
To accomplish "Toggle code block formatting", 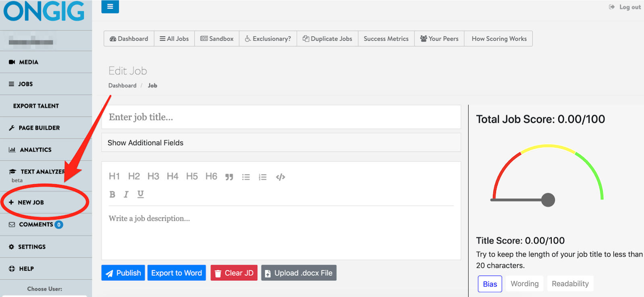I will (280, 177).
